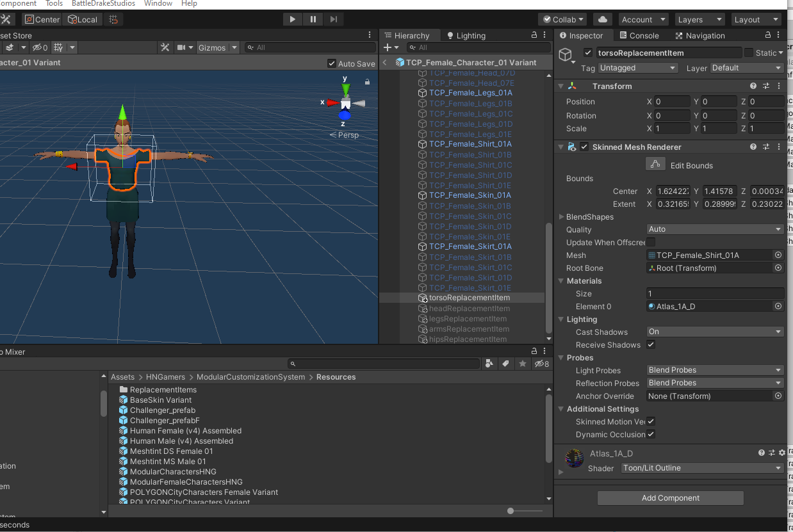Click the Step forward button
Image resolution: width=793 pixels, height=532 pixels.
click(x=333, y=19)
